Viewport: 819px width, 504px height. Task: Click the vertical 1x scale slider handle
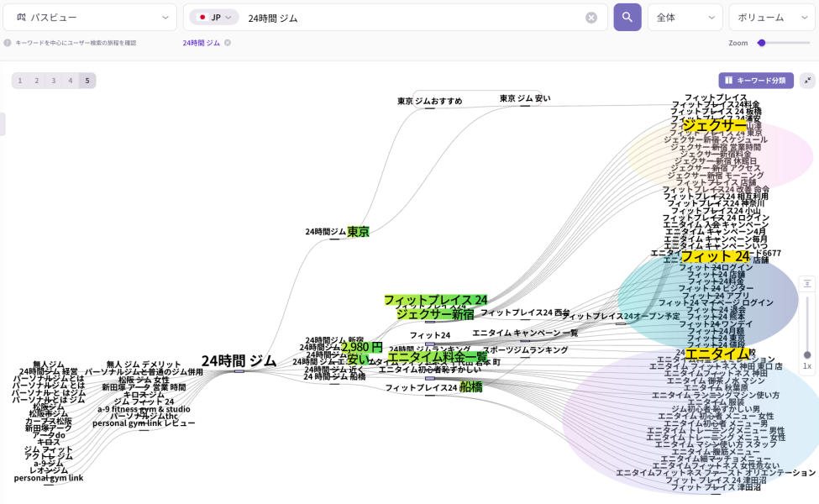click(x=807, y=354)
